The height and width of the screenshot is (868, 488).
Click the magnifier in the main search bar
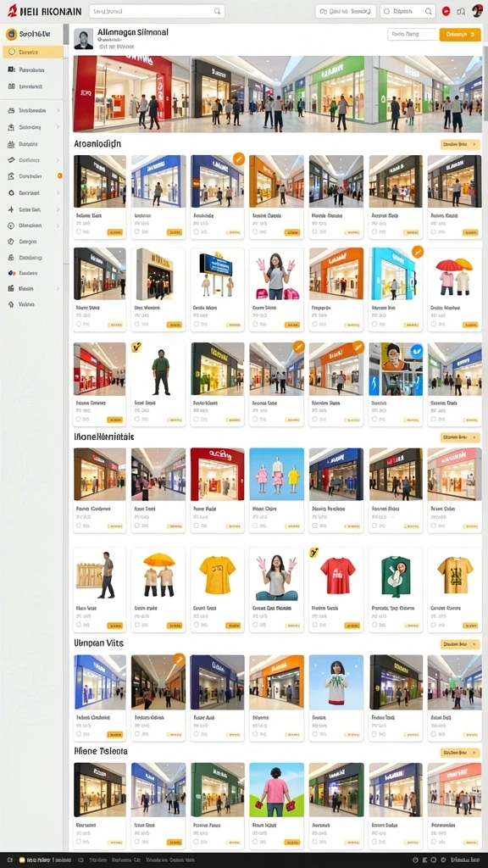(218, 11)
